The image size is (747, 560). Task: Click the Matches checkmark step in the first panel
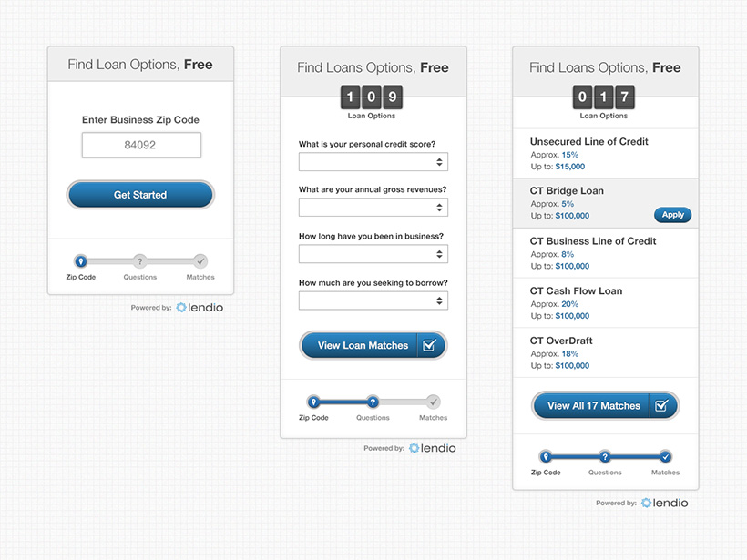click(x=200, y=261)
